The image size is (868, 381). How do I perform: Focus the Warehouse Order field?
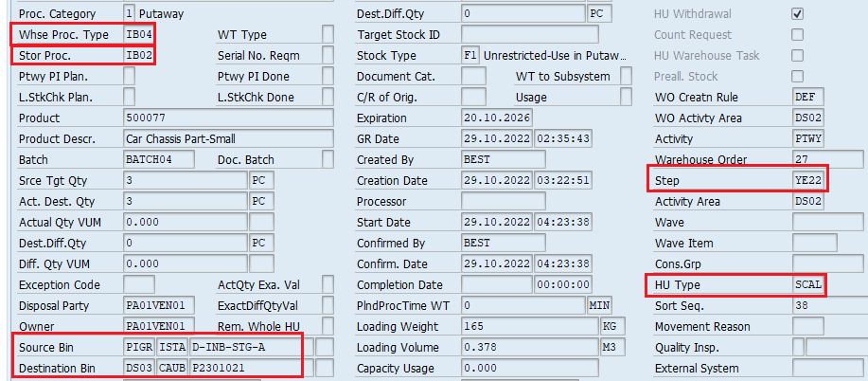826,160
